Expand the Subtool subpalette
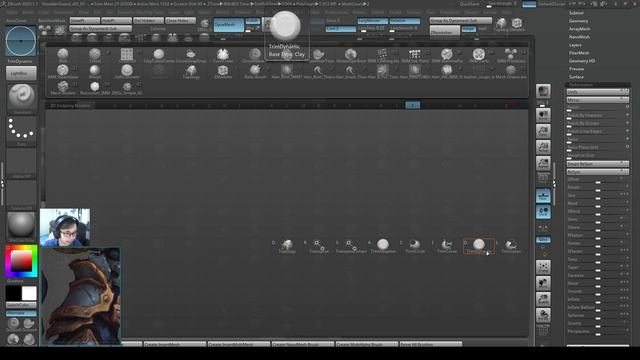 (576, 13)
